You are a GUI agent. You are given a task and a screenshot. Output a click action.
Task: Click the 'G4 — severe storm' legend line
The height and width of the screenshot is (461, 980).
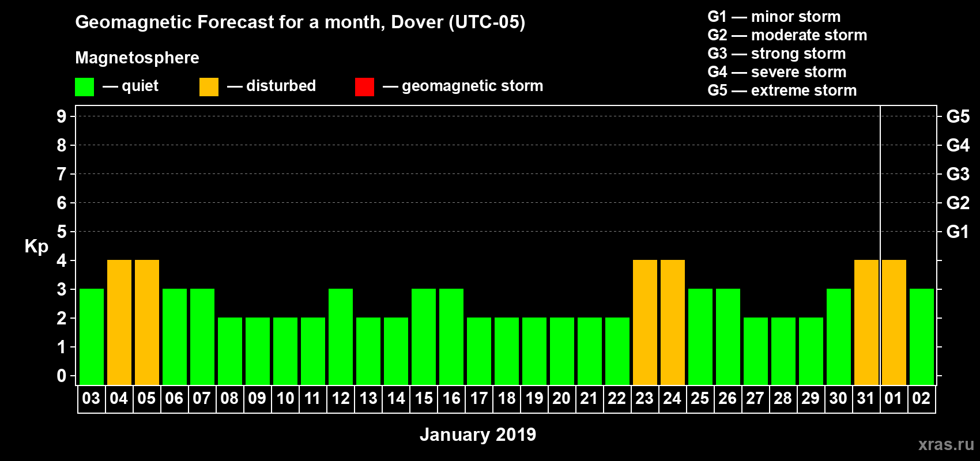pos(777,72)
